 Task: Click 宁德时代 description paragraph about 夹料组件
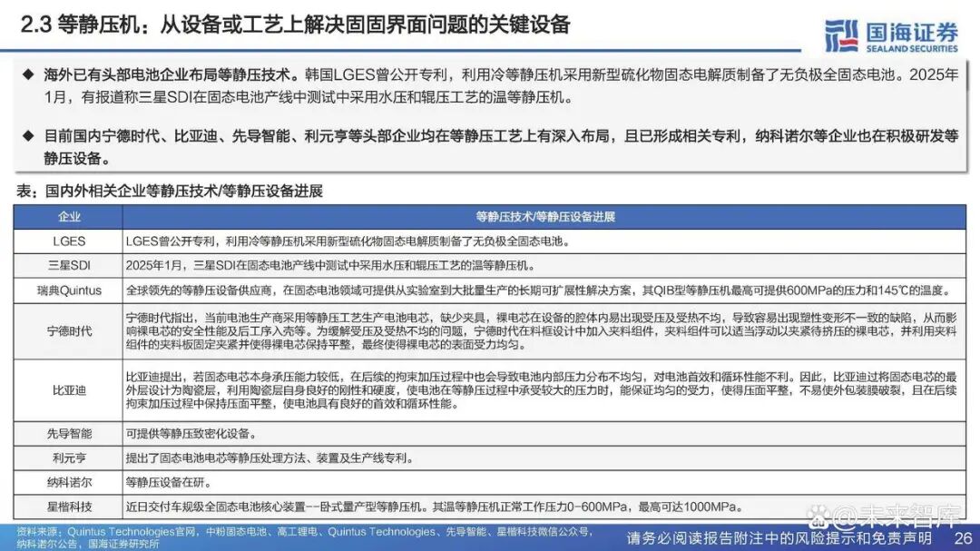click(x=541, y=330)
